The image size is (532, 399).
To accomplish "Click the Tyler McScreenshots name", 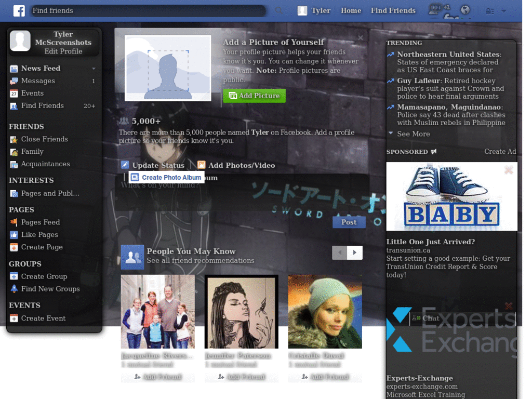I will [x=63, y=38].
